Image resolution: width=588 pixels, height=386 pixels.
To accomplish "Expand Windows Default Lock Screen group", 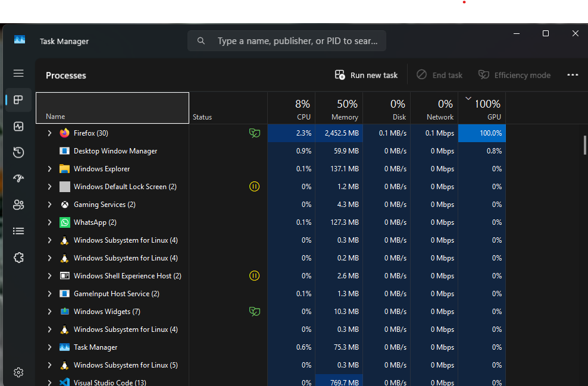I will point(49,187).
